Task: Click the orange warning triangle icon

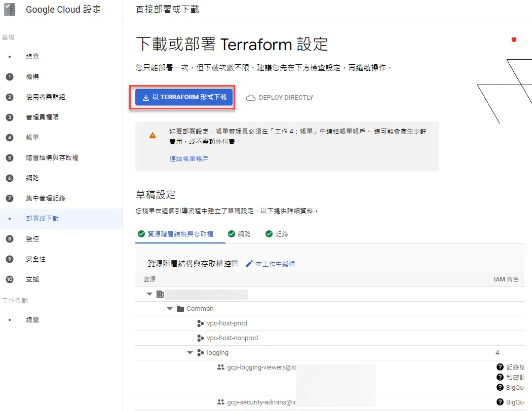Action: (x=153, y=136)
